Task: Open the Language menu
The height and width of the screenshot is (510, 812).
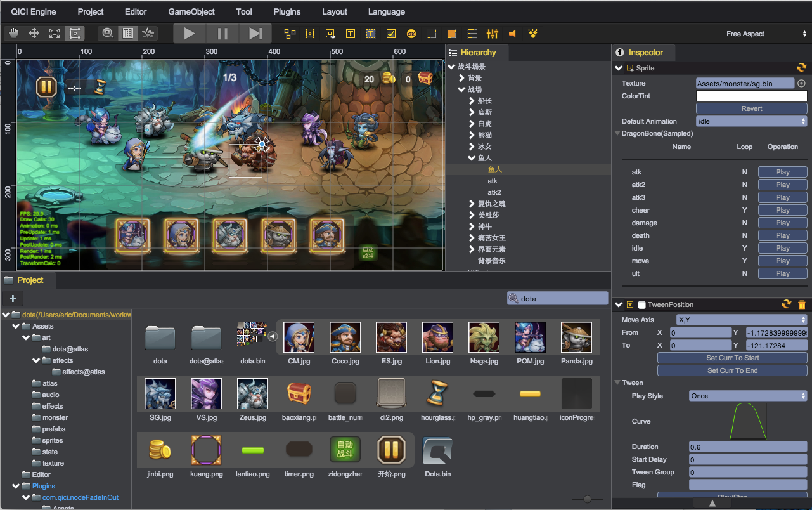Action: [386, 11]
